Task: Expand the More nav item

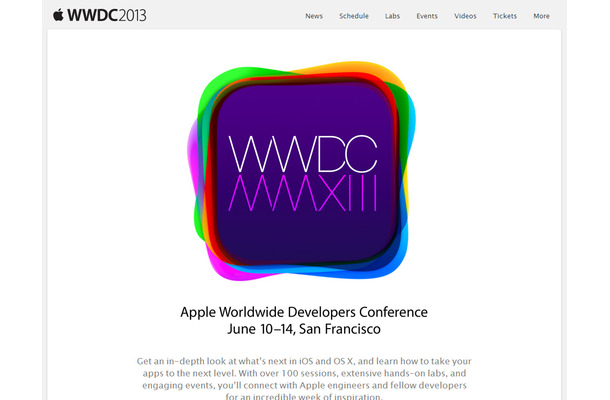Action: pos(541,16)
